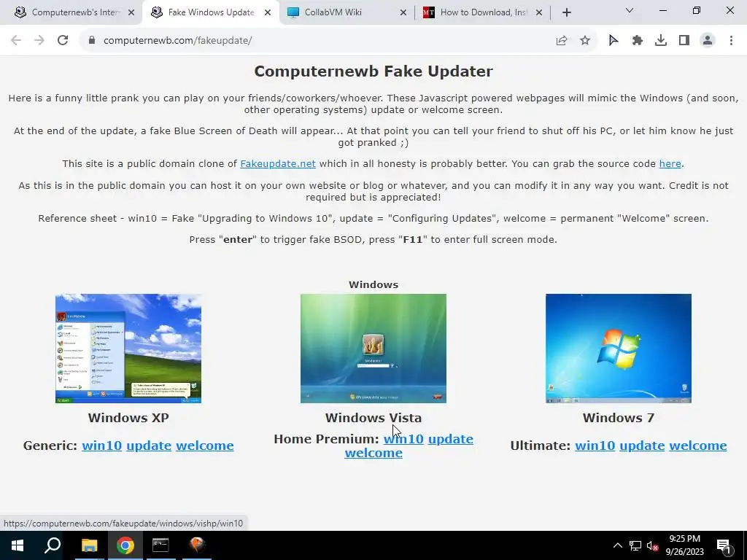Open the orange bird app in taskbar
Image resolution: width=747 pixels, height=560 pixels.
(x=197, y=545)
